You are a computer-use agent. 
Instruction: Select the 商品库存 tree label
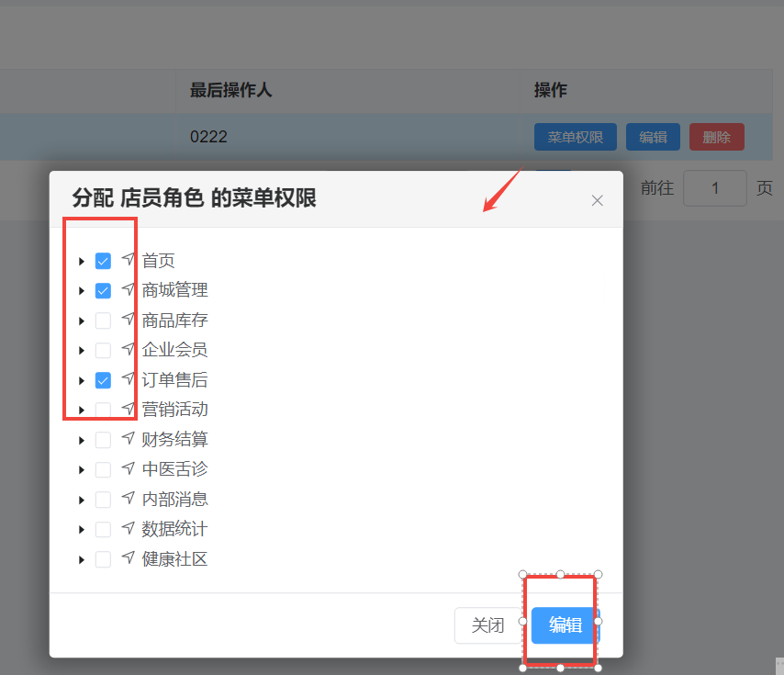pos(174,321)
